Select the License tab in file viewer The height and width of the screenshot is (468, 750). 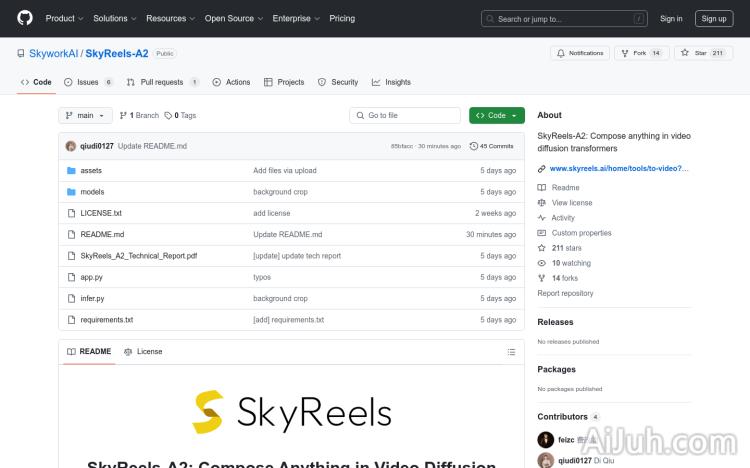coord(143,352)
